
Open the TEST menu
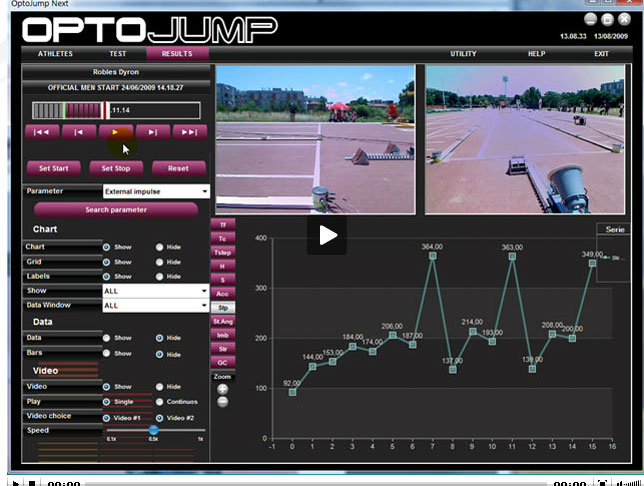[x=117, y=54]
